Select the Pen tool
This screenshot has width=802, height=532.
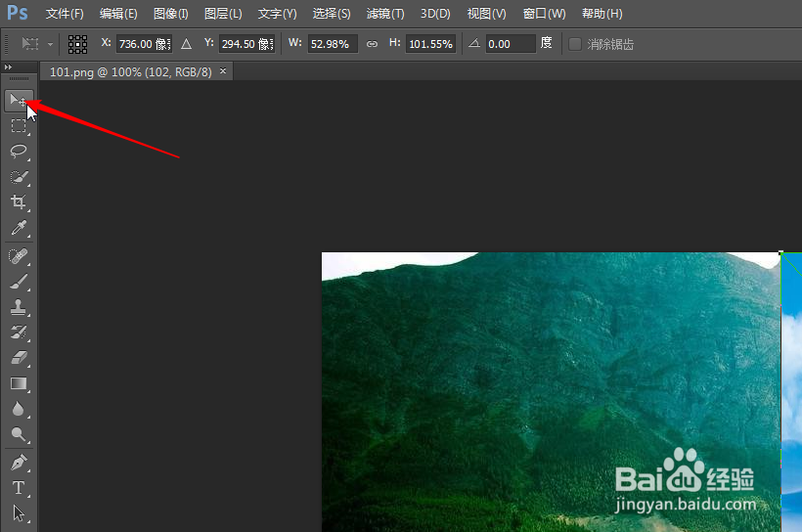[x=19, y=463]
